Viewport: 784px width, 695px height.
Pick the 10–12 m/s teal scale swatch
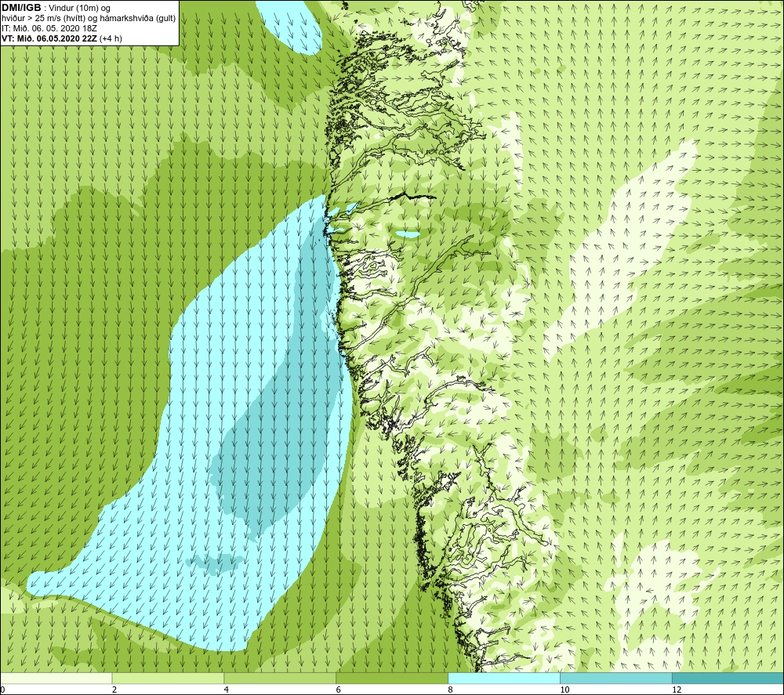click(616, 678)
